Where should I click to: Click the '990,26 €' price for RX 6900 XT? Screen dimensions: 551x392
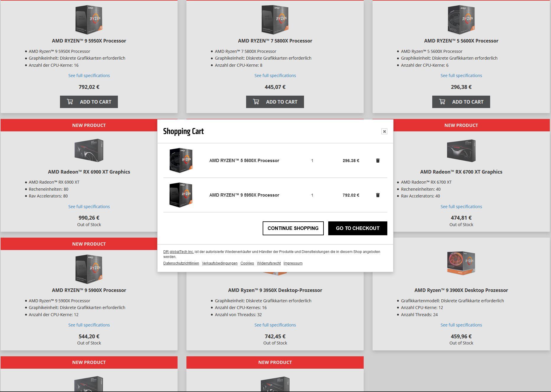point(89,218)
